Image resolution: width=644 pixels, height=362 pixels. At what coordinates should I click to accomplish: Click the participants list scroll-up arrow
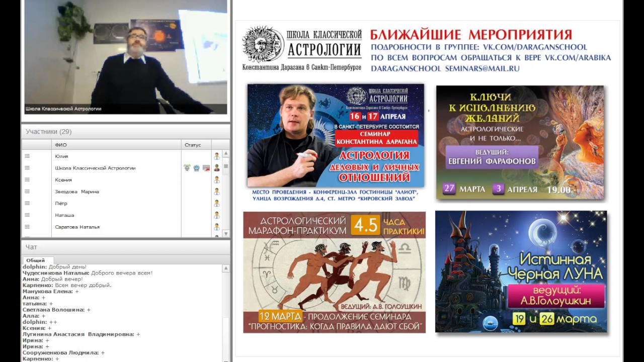(226, 153)
